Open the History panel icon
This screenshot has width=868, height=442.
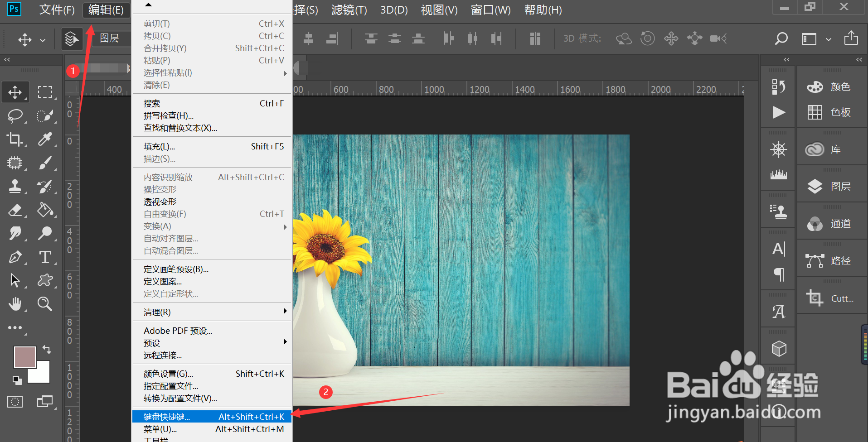[x=778, y=86]
